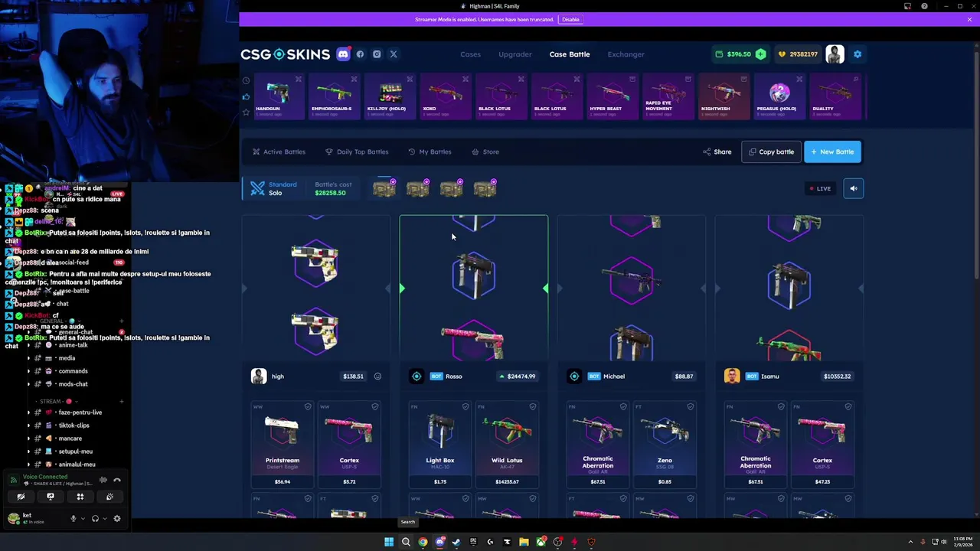Open the Case Battle tab
Image resolution: width=980 pixels, height=551 pixels.
[x=570, y=54]
